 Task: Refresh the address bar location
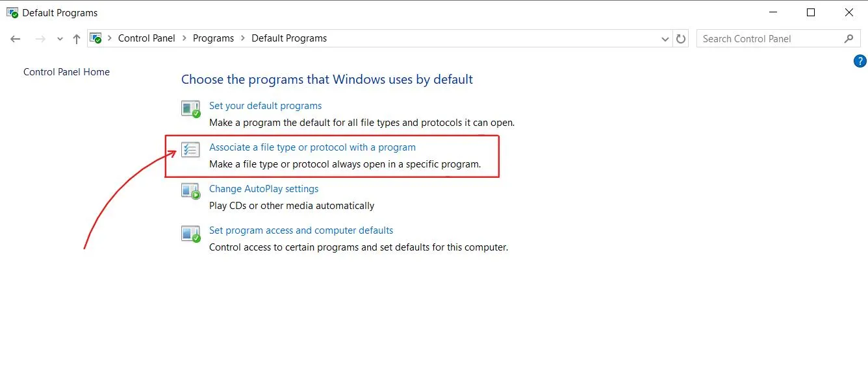point(681,39)
